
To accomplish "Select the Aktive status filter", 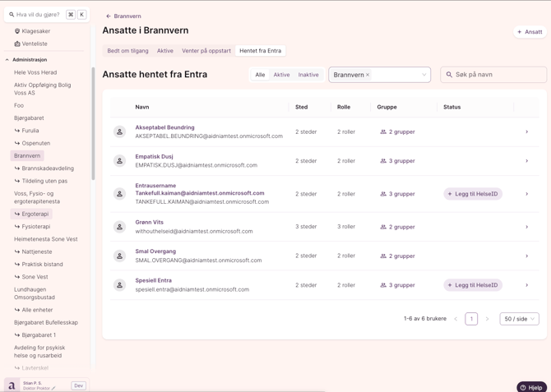I will [281, 75].
